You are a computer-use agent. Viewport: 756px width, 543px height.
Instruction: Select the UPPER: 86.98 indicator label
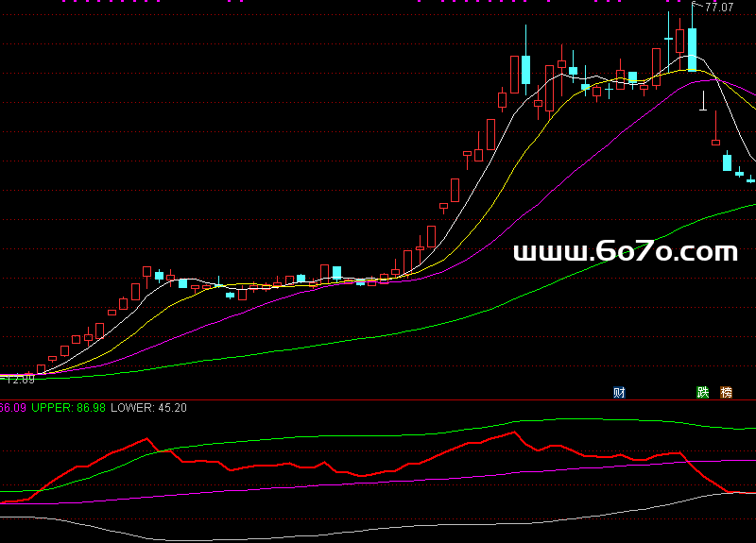pos(68,408)
